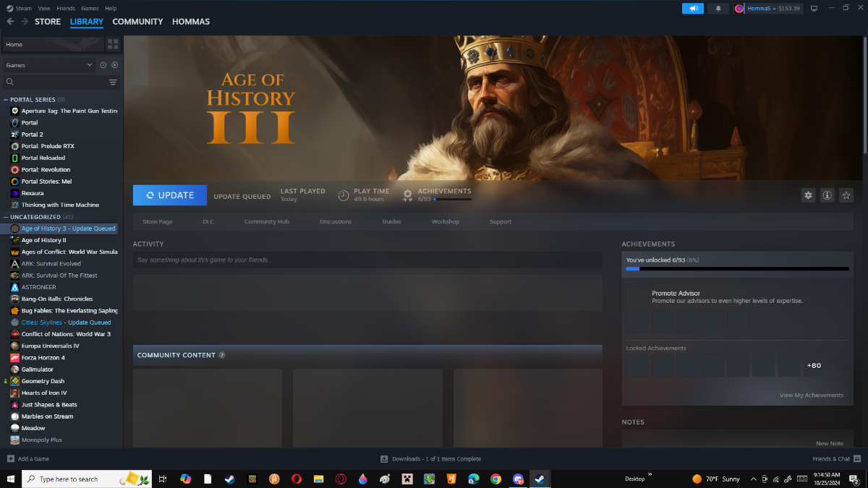Open the Community Hub link
Image resolution: width=868 pixels, height=488 pixels.
(267, 222)
